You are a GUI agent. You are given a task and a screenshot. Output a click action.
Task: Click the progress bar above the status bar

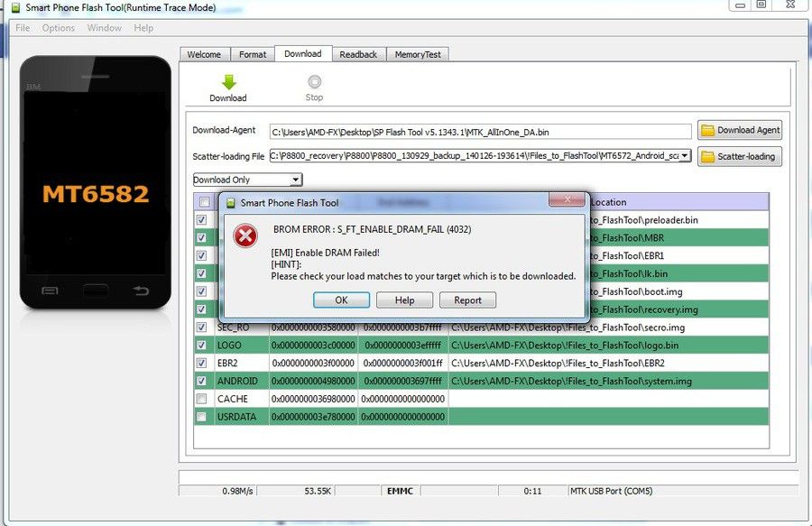click(488, 476)
